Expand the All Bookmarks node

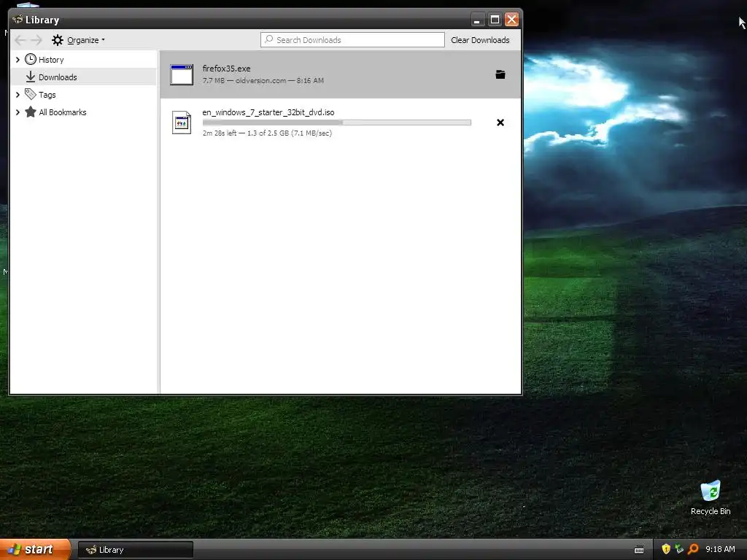18,112
